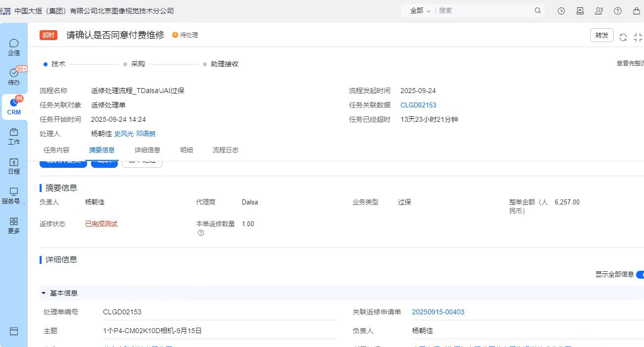Click the magnifier search icon
The width and height of the screenshot is (644, 347).
click(x=538, y=10)
